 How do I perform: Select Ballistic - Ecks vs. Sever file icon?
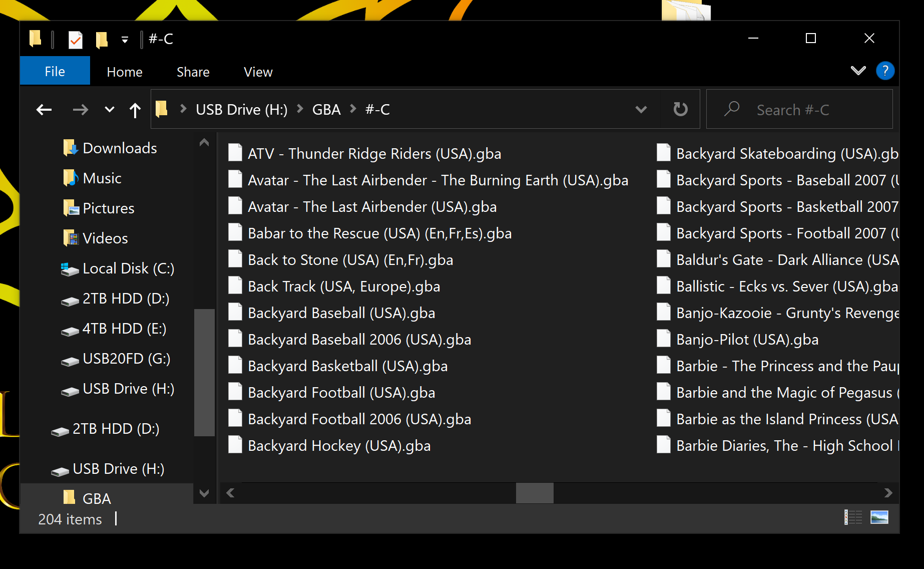[x=664, y=285]
